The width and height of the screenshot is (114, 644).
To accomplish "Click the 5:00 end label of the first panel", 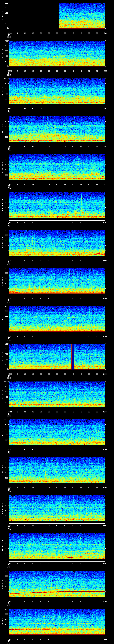I will [105, 33].
